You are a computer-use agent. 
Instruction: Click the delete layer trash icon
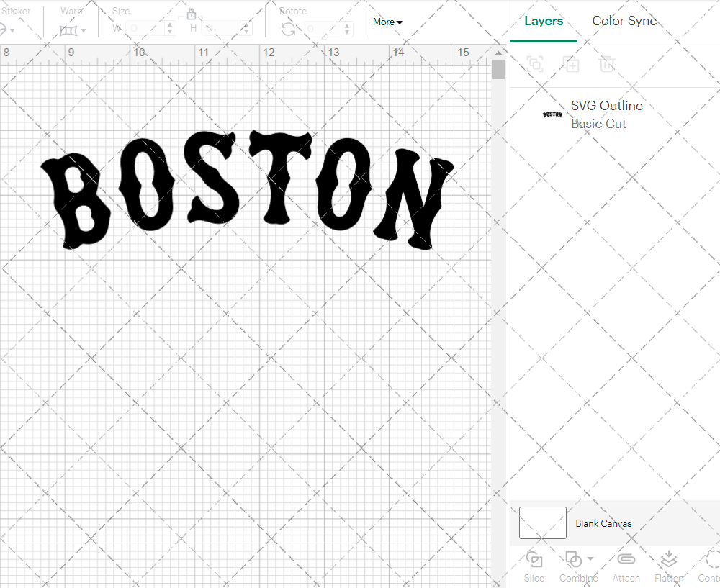[x=607, y=64]
